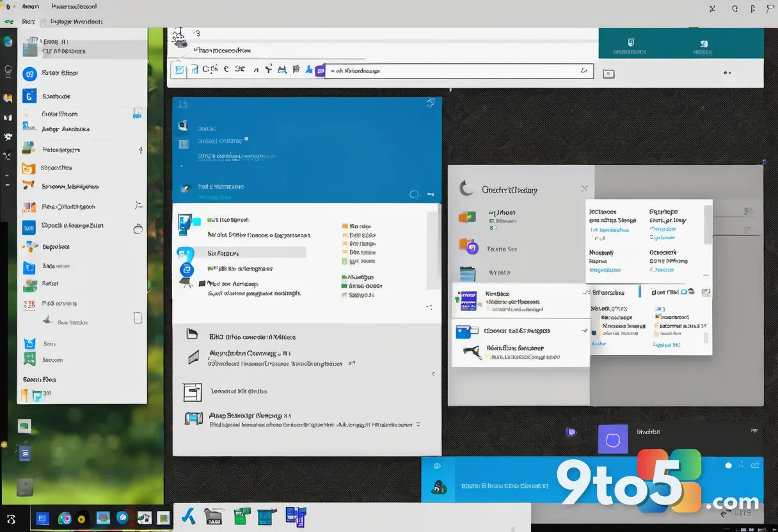Open the green app icon on the taskbar

241,516
